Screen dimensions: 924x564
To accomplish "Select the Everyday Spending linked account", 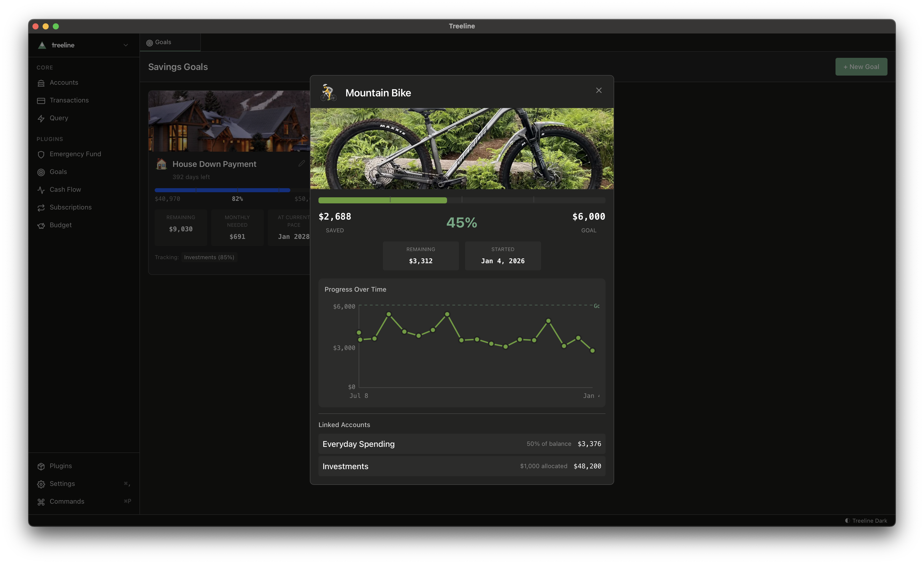I will tap(462, 444).
